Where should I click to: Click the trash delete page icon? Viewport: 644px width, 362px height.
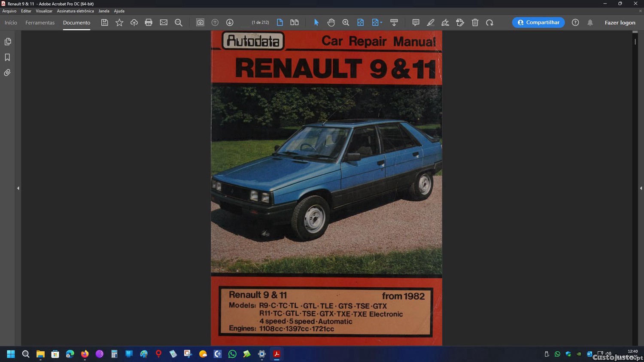[475, 23]
